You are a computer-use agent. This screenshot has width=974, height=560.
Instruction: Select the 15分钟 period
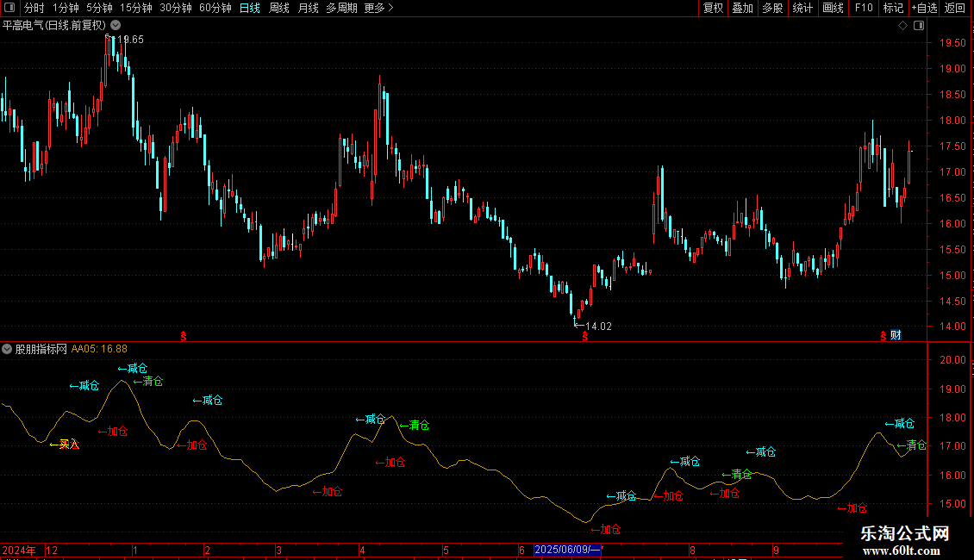click(136, 8)
